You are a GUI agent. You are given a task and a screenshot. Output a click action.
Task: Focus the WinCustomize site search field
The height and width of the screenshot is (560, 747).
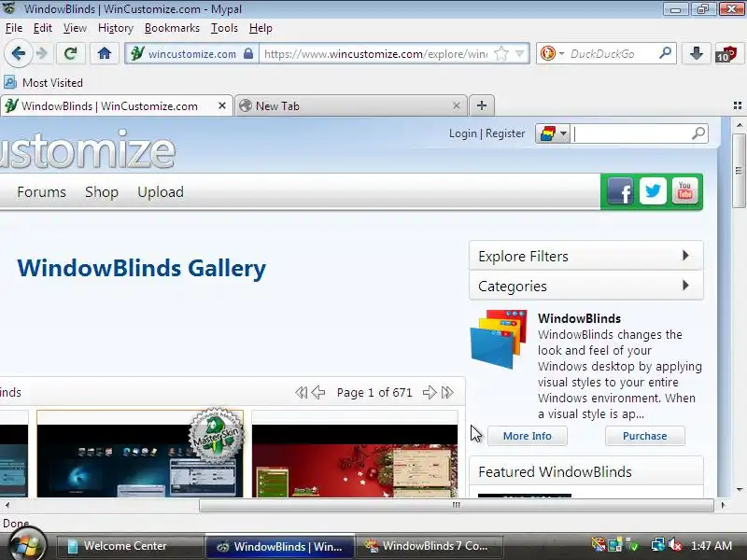[x=631, y=133]
